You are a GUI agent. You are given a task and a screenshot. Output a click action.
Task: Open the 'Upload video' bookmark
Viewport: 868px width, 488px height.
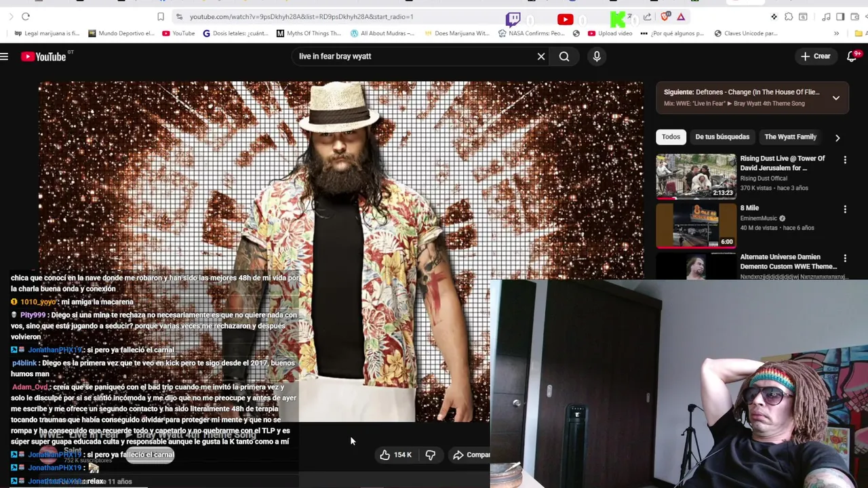(x=610, y=33)
